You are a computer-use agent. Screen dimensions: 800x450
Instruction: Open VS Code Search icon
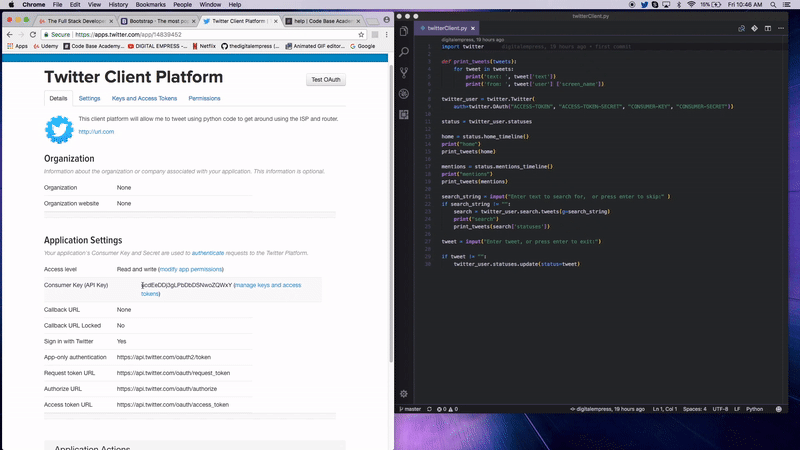pos(404,52)
